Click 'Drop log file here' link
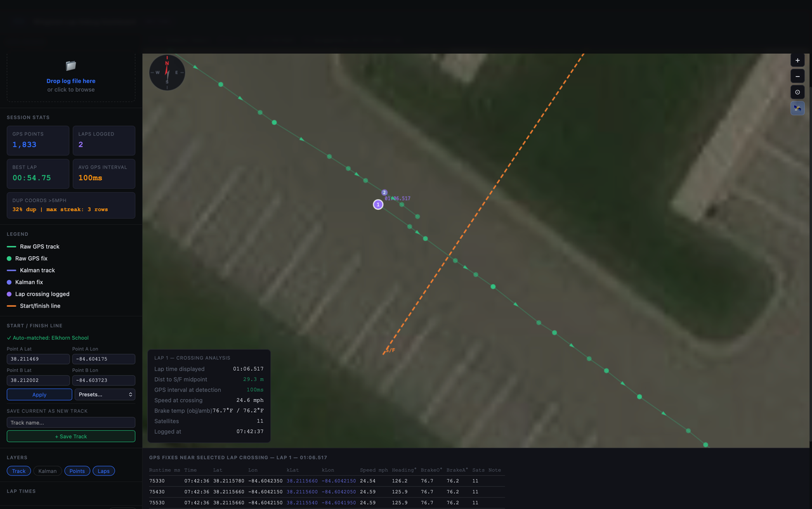The image size is (812, 509). [x=71, y=81]
